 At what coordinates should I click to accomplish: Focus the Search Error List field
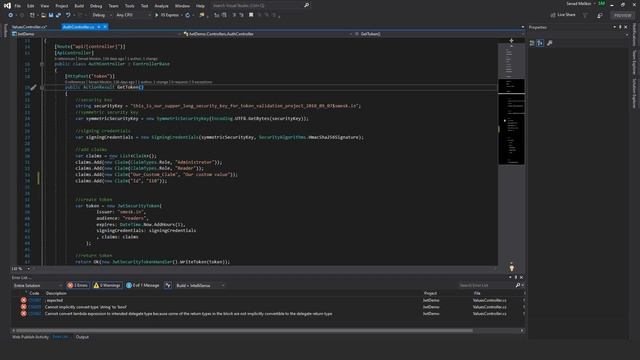click(486, 285)
